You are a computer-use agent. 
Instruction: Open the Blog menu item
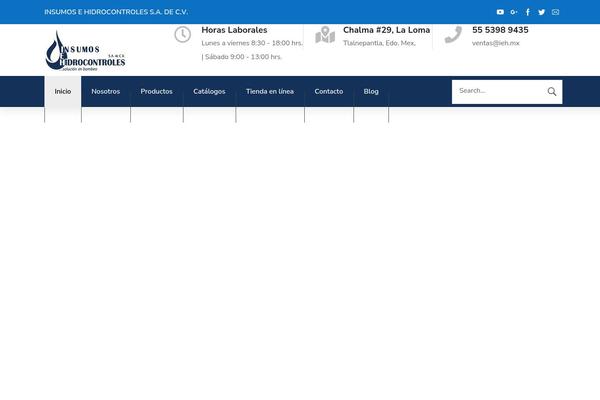pos(371,91)
